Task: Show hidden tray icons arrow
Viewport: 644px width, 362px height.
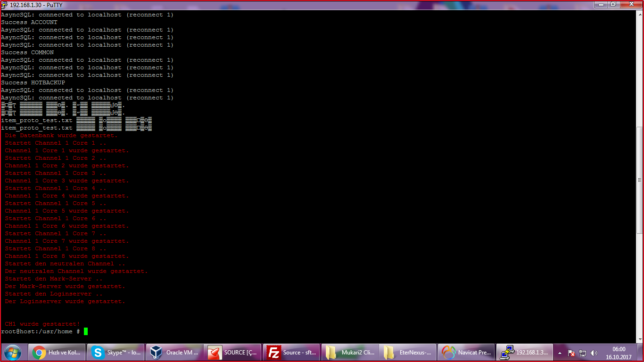Action: coord(560,353)
